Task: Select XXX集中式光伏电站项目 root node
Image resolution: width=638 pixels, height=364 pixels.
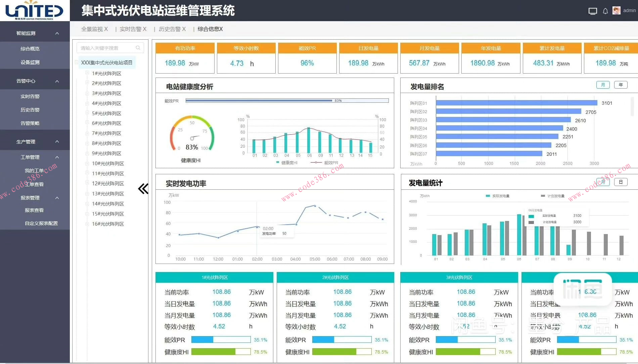Action: 107,63
